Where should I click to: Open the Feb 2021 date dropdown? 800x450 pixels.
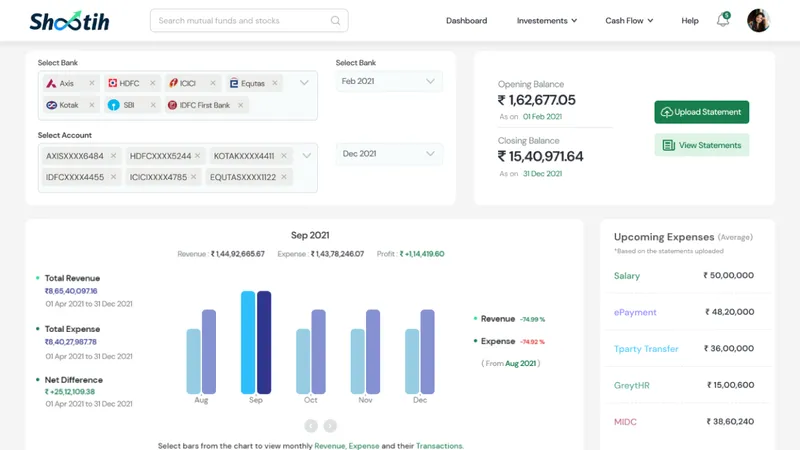coord(389,81)
